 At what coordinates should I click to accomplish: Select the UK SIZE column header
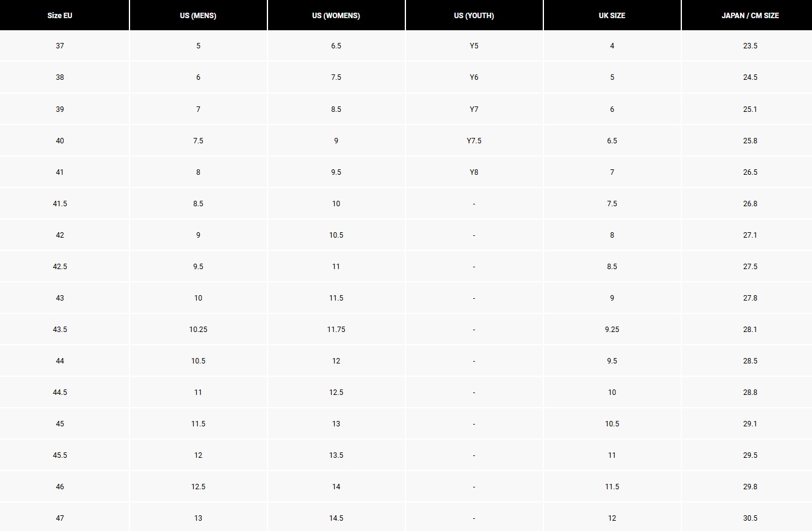(612, 16)
